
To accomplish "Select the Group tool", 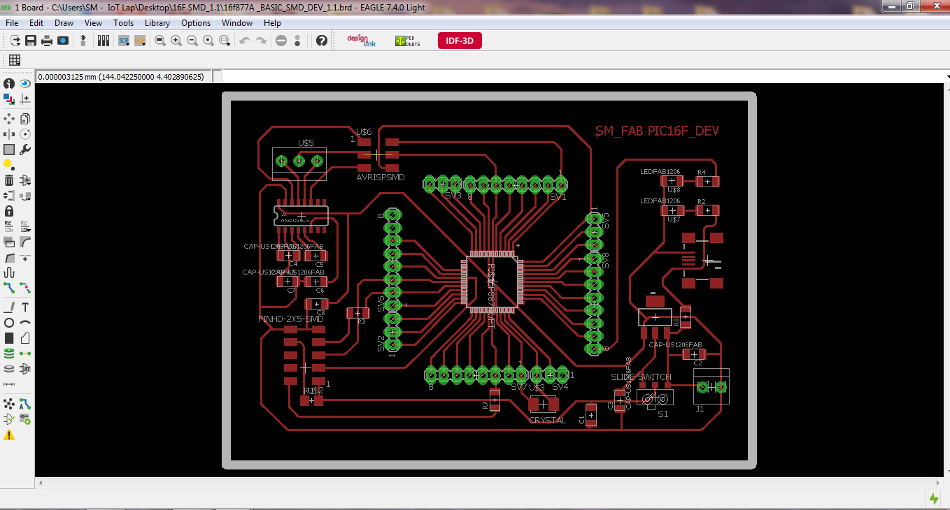I will (x=9, y=150).
